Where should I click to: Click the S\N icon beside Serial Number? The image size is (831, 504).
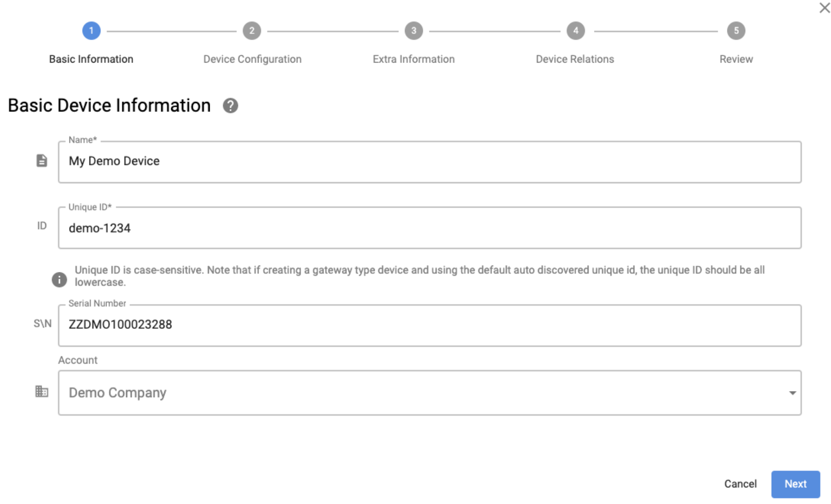tap(42, 324)
